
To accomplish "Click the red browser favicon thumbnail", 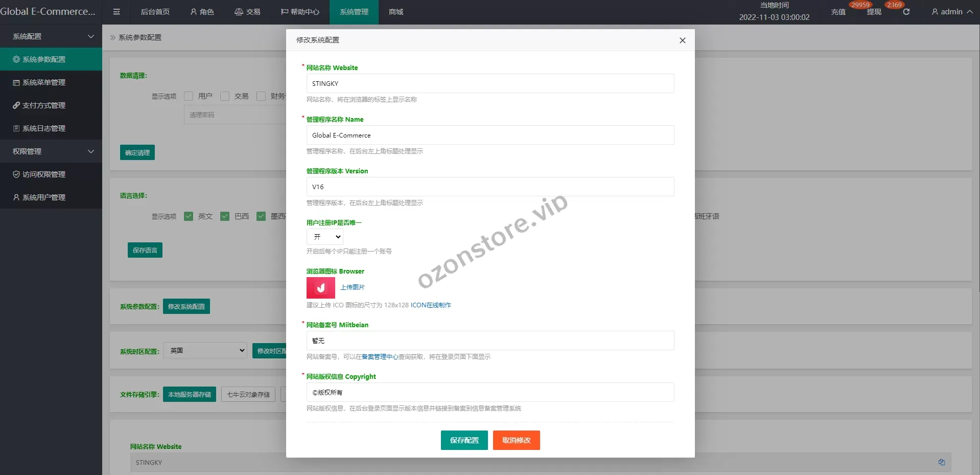I will [320, 288].
